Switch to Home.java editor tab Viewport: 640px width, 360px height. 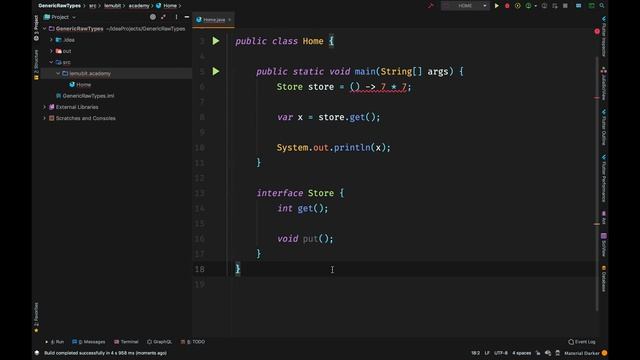tap(214, 20)
